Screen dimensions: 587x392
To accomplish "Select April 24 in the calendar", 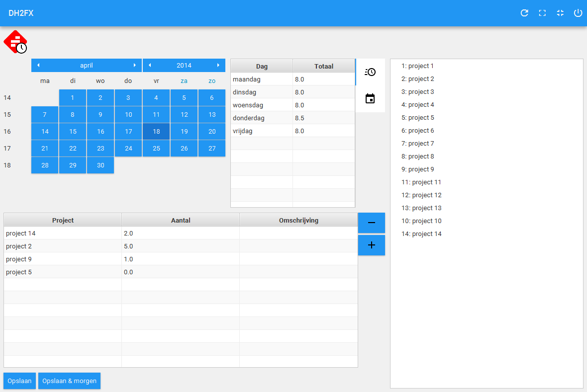I will click(128, 148).
